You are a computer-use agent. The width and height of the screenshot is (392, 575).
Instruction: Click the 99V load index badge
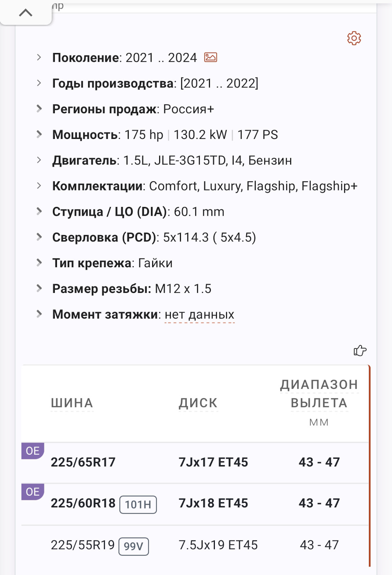point(134,546)
